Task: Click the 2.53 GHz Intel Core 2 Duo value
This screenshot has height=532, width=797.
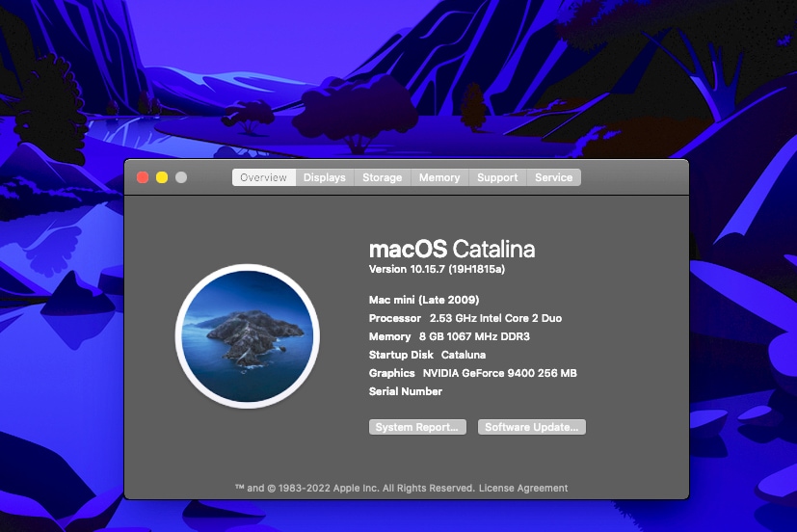Action: coord(495,318)
